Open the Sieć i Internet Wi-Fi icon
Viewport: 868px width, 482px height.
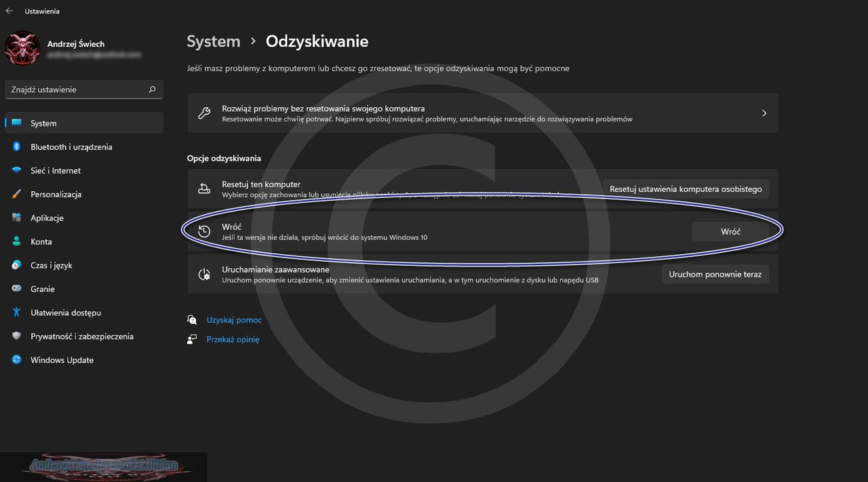[x=16, y=171]
